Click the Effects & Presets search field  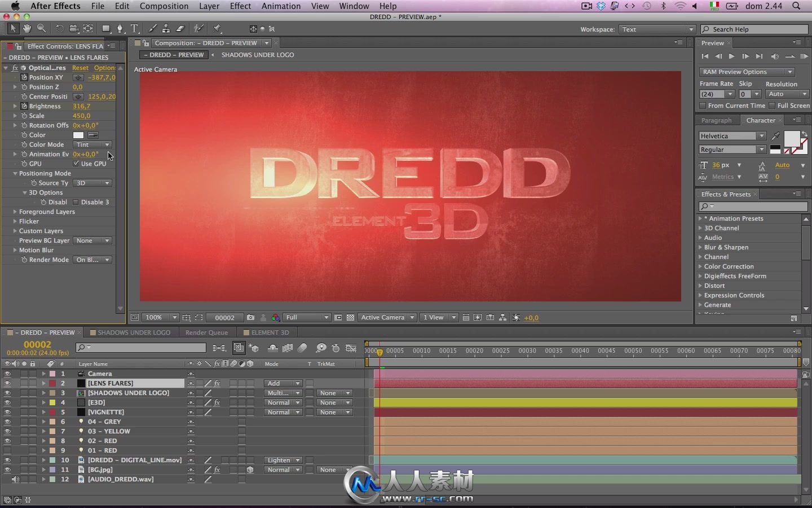pyautogui.click(x=753, y=206)
